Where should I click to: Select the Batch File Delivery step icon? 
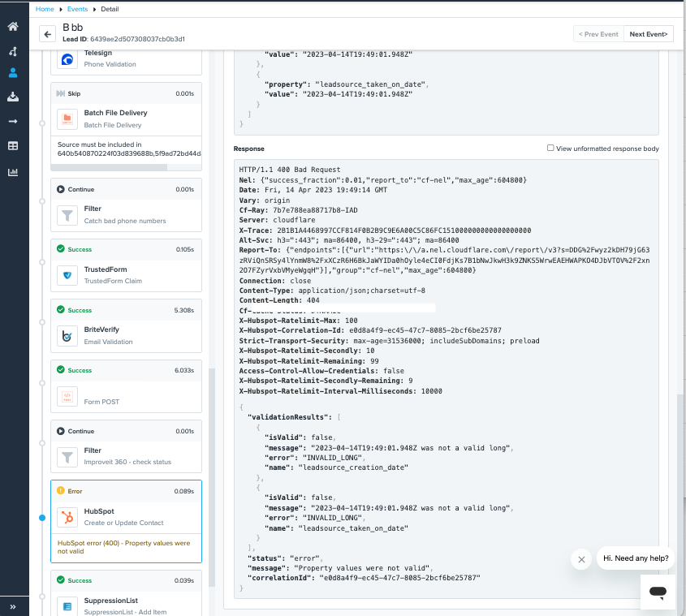pyautogui.click(x=67, y=119)
